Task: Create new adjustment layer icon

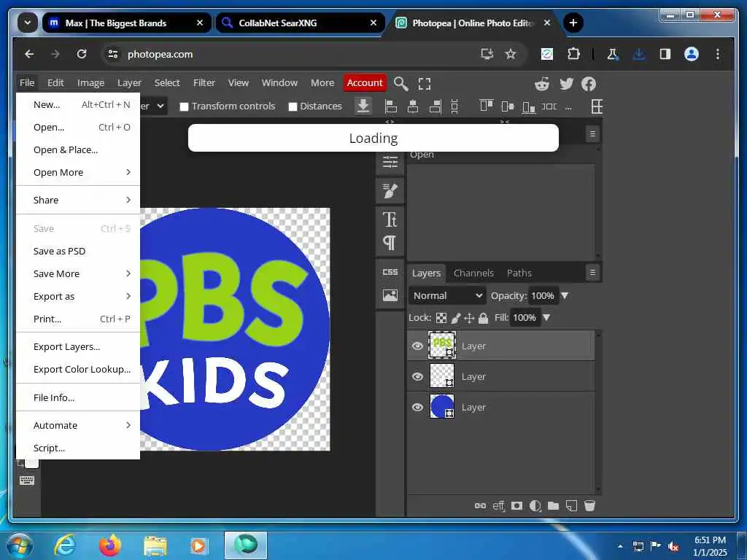Action: (535, 506)
